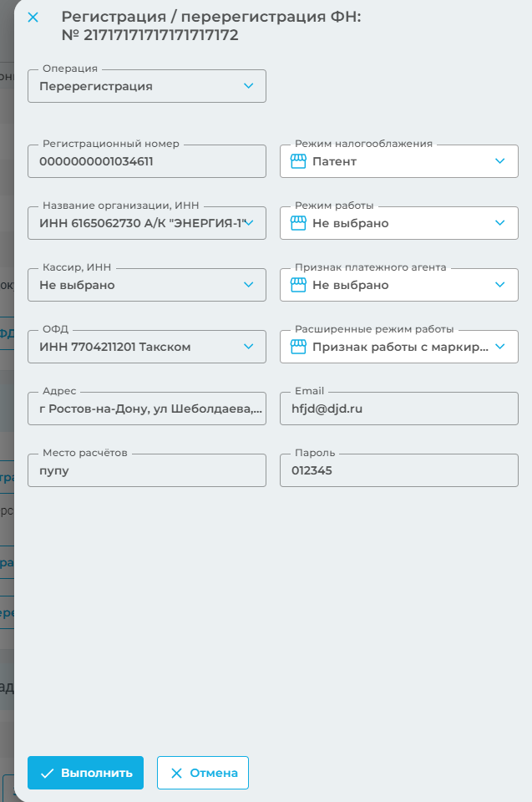Open the Режим работы dropdown chevron
The width and height of the screenshot is (532, 802).
point(500,223)
